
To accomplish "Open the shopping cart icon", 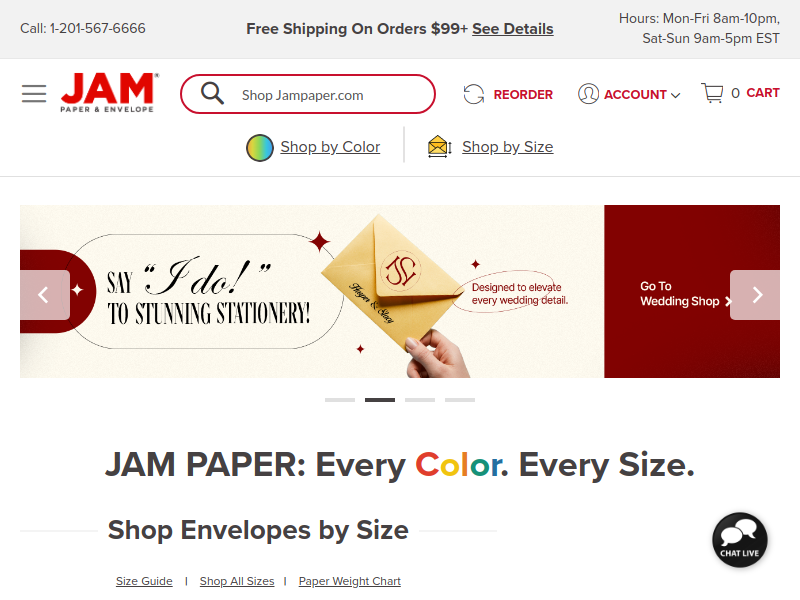I will click(712, 93).
